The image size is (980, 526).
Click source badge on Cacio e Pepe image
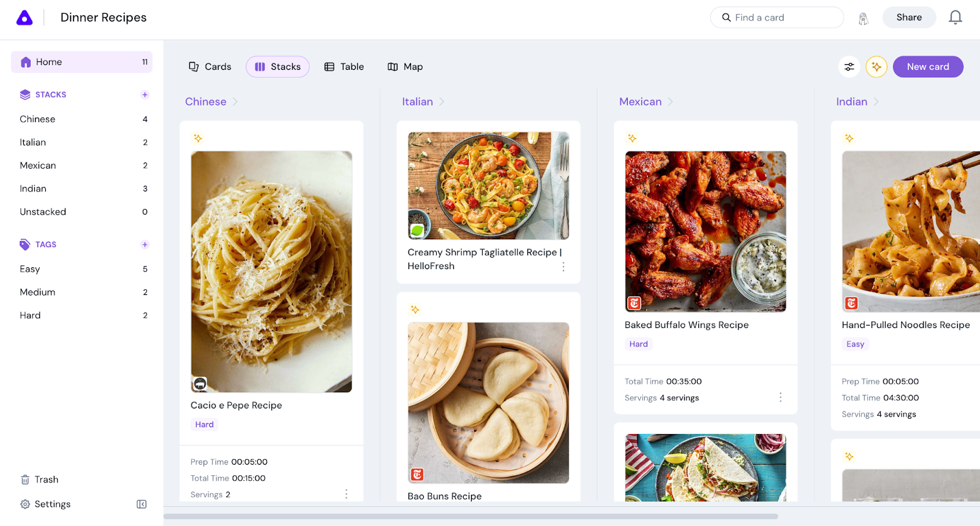pos(200,384)
